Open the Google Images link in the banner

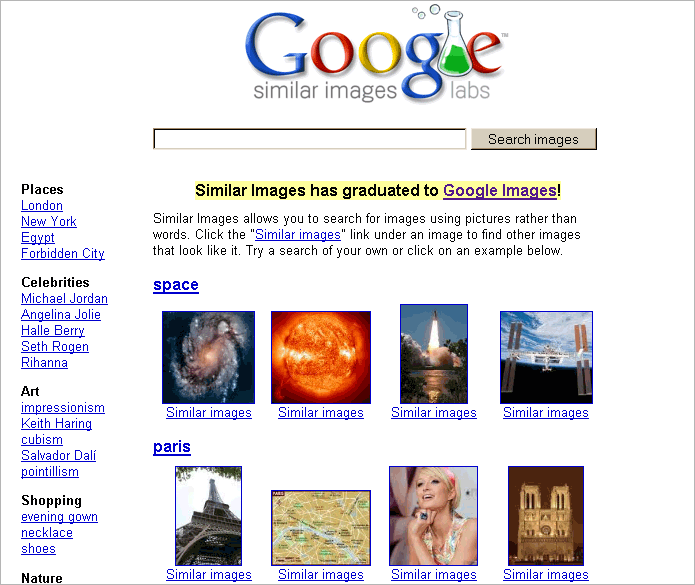tap(500, 191)
